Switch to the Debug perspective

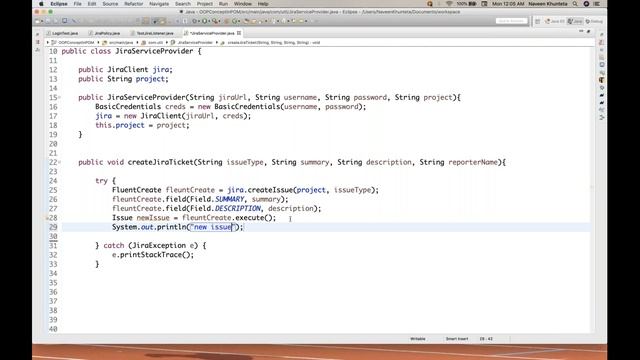(594, 21)
